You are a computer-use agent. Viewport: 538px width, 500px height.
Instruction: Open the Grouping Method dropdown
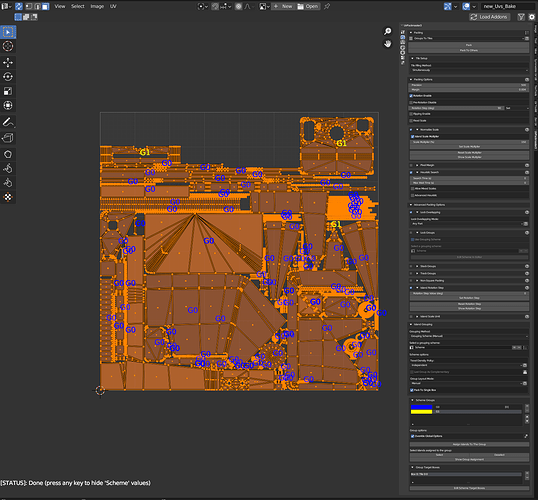click(x=469, y=336)
